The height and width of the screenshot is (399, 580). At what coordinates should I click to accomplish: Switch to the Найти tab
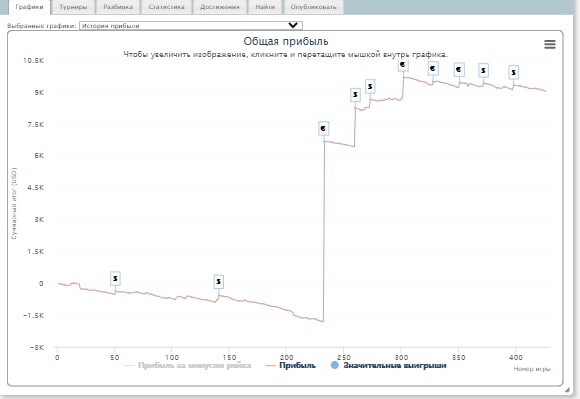pos(265,7)
